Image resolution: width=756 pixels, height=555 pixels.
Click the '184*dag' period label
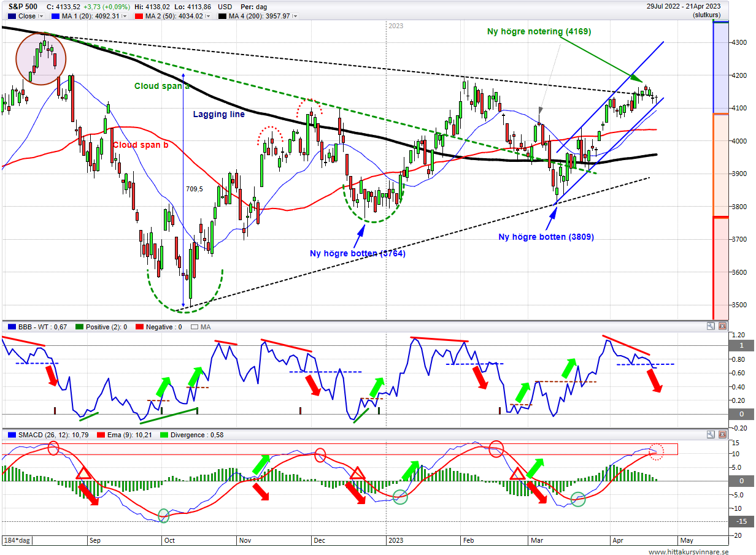click(x=17, y=540)
